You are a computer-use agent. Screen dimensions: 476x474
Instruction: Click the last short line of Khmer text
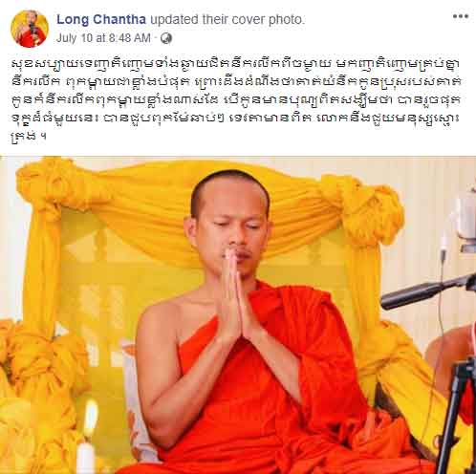[29, 139]
